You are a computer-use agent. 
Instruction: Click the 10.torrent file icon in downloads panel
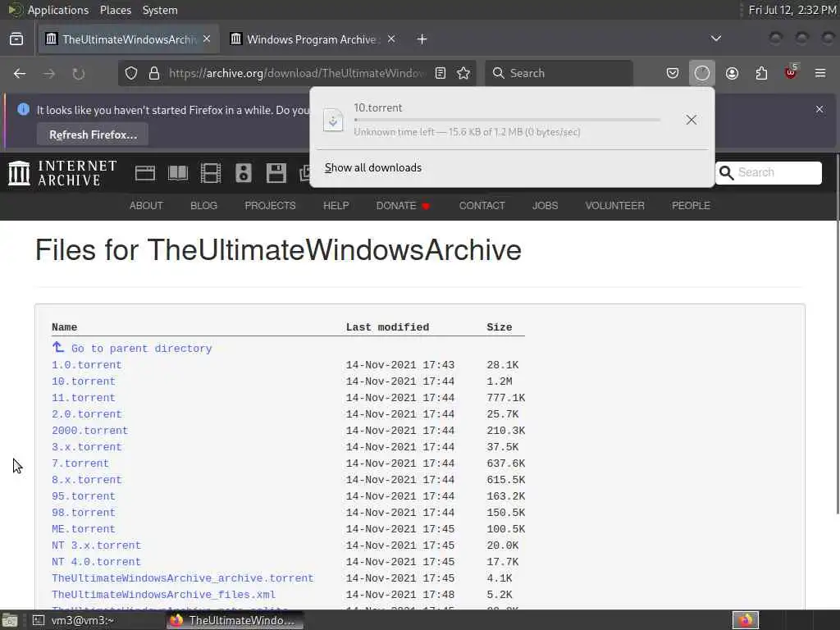[x=333, y=120]
